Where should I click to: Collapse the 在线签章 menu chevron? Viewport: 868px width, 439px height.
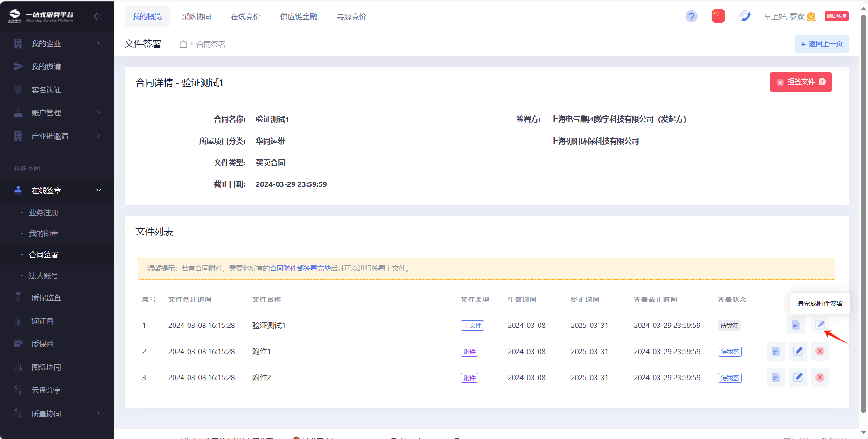pos(98,191)
